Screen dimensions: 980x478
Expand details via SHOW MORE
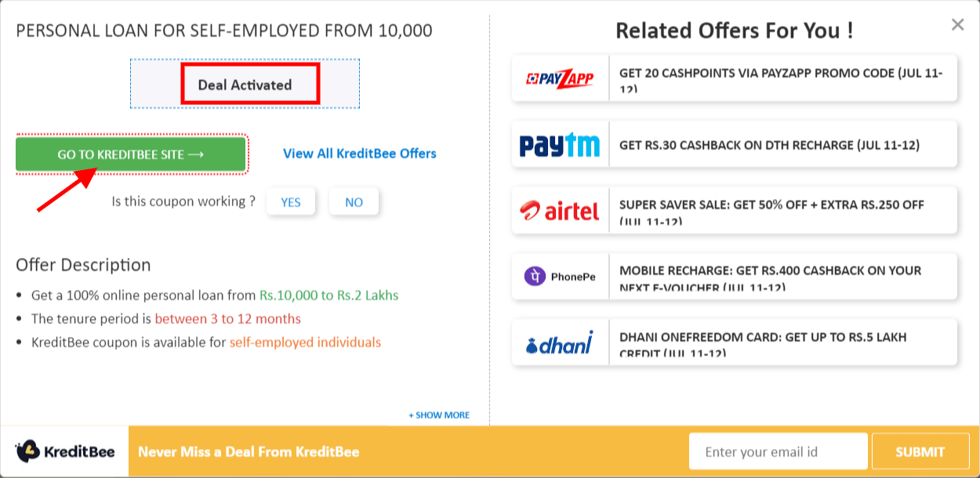tap(437, 415)
